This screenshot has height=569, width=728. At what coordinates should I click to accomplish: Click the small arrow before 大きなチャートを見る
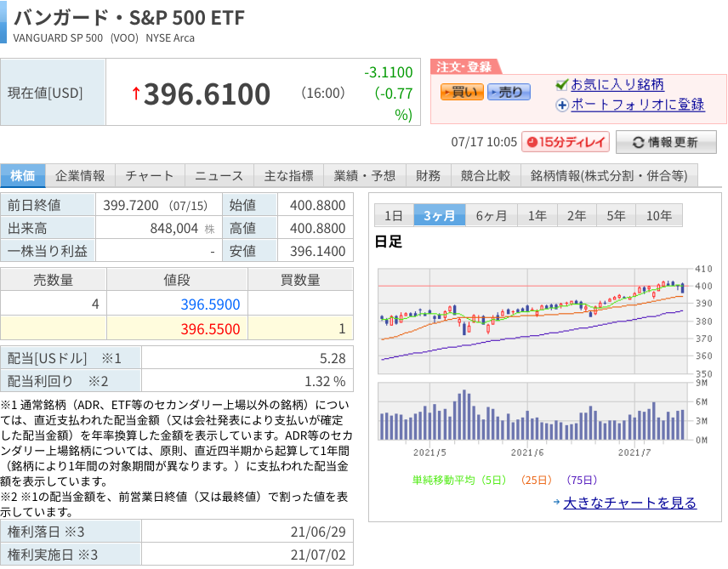pos(557,502)
